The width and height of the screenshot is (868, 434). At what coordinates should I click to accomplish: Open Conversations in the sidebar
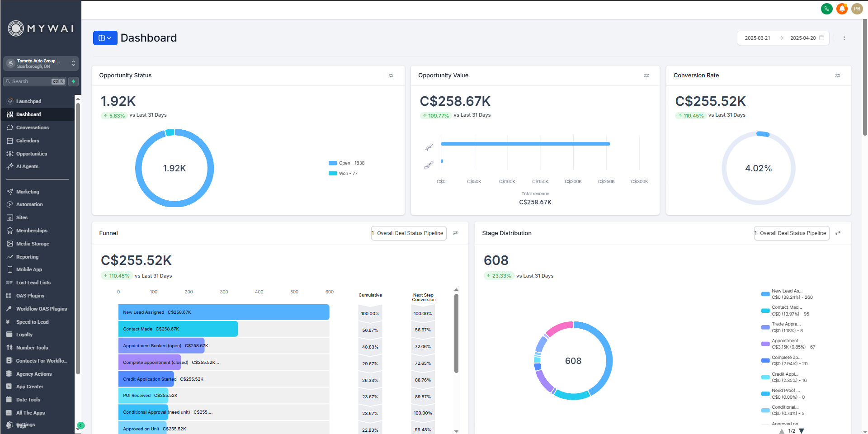(x=33, y=127)
